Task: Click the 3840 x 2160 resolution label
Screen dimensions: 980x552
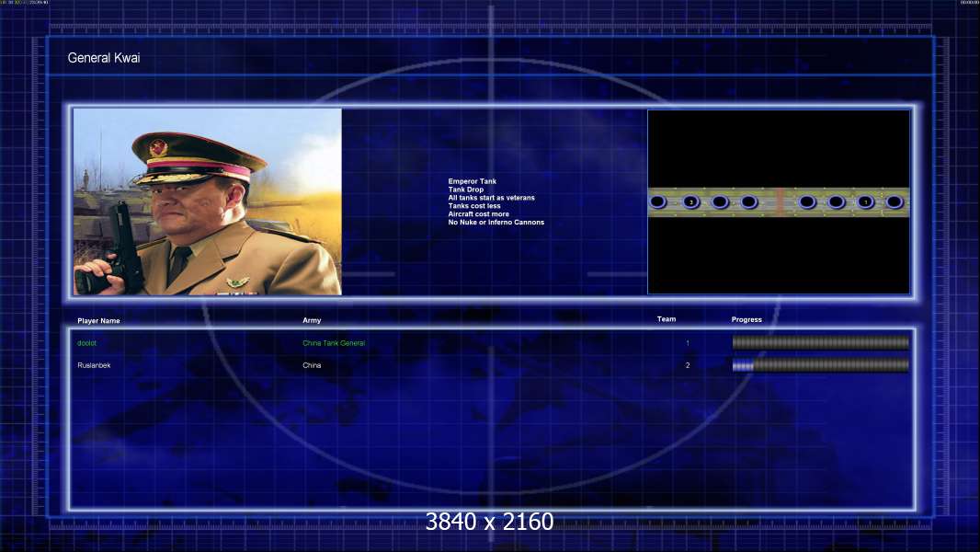Action: [x=489, y=522]
